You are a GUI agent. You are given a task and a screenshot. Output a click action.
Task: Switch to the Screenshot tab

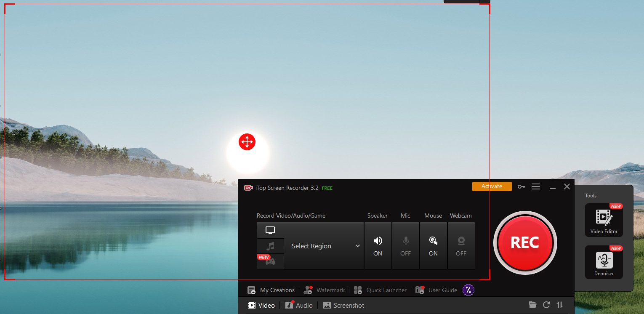(343, 306)
